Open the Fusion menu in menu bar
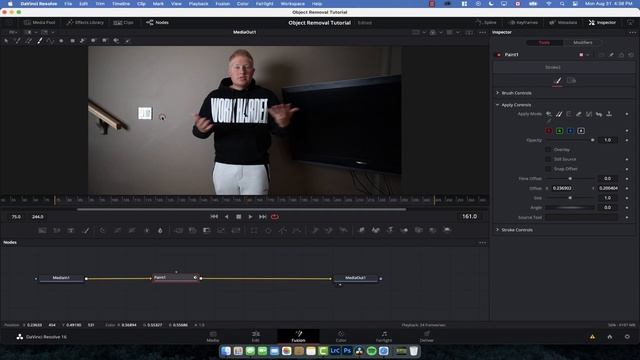 coord(222,4)
